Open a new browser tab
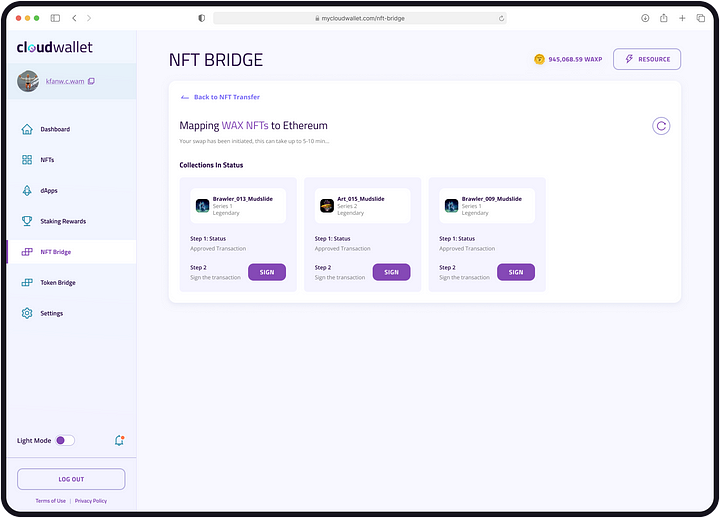Viewport: 720px width, 518px height. click(x=682, y=18)
